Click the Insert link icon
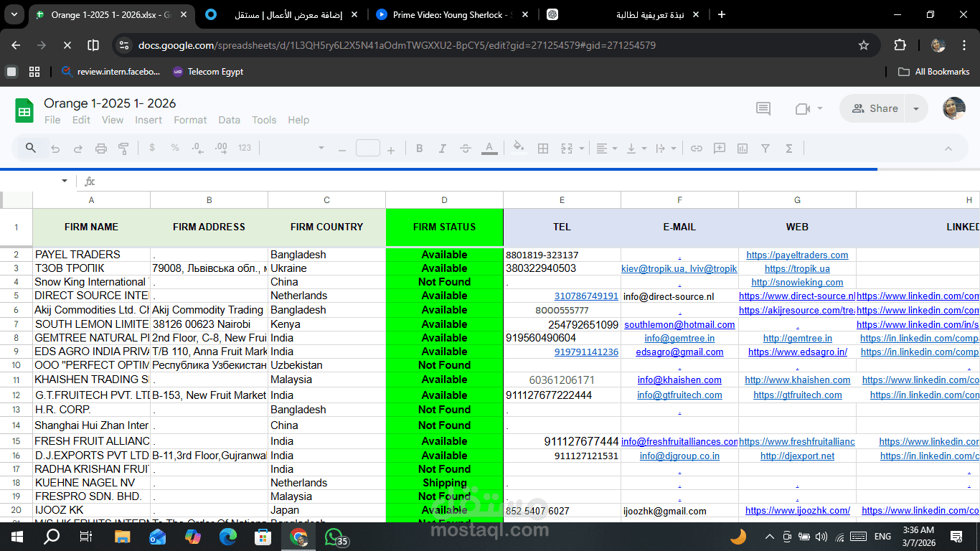 697,149
